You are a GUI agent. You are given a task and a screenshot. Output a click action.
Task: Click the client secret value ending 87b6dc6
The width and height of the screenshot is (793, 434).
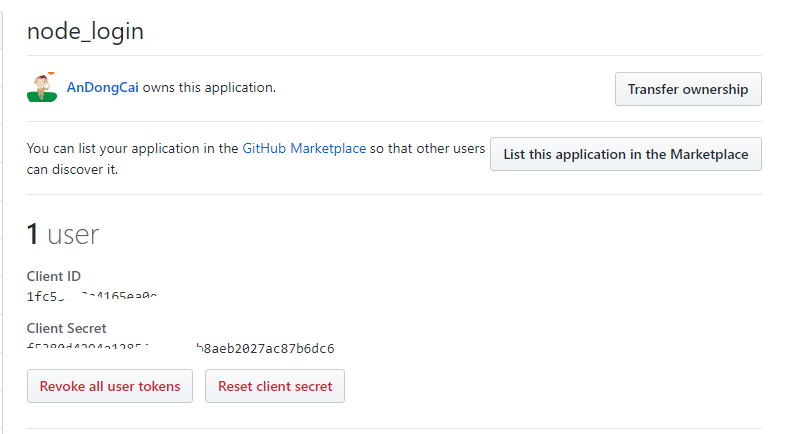click(x=181, y=349)
